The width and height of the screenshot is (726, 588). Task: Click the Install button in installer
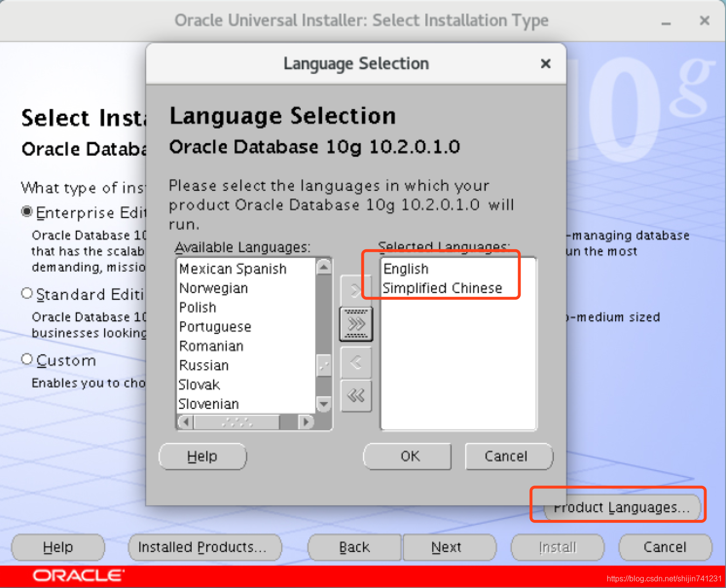tap(558, 547)
